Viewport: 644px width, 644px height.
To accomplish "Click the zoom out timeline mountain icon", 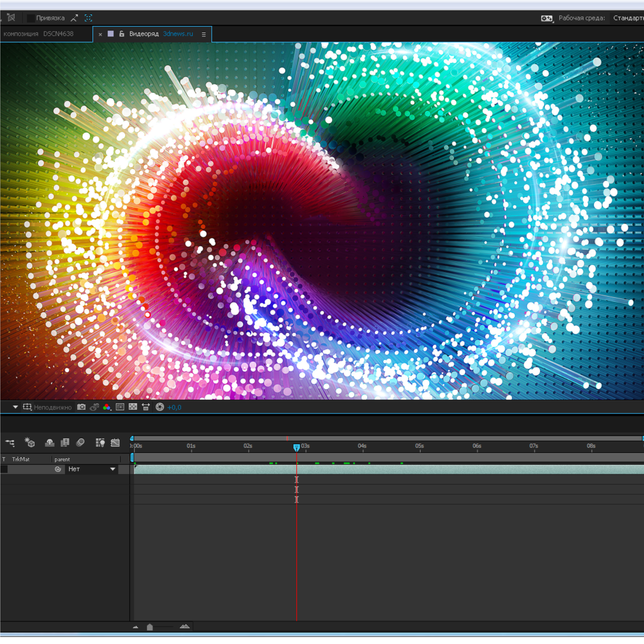I will point(135,627).
